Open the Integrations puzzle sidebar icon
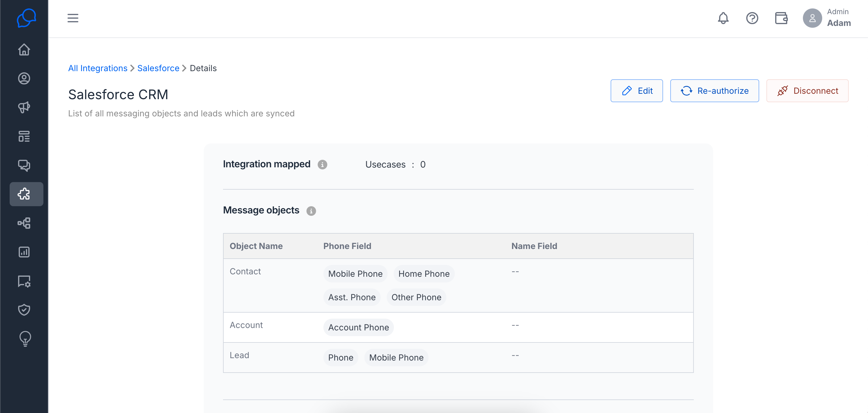Image resolution: width=868 pixels, height=413 pixels. [x=26, y=194]
